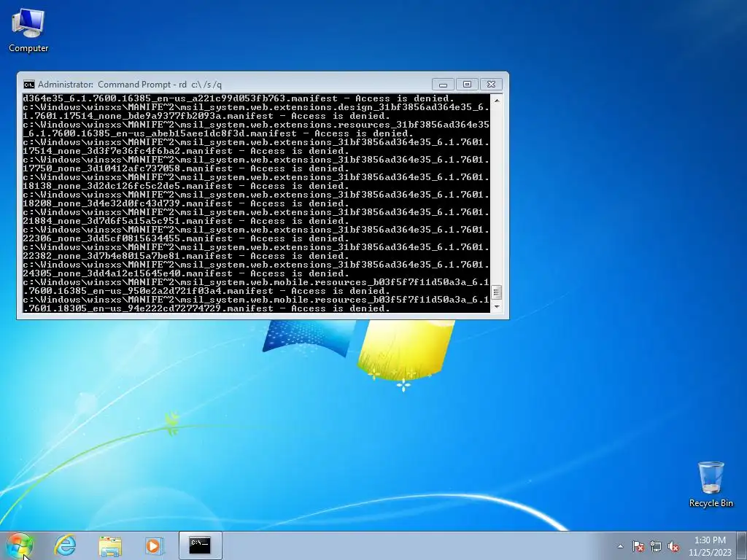Open the muted volume tray icon
This screenshot has height=560, width=747.
click(x=673, y=546)
